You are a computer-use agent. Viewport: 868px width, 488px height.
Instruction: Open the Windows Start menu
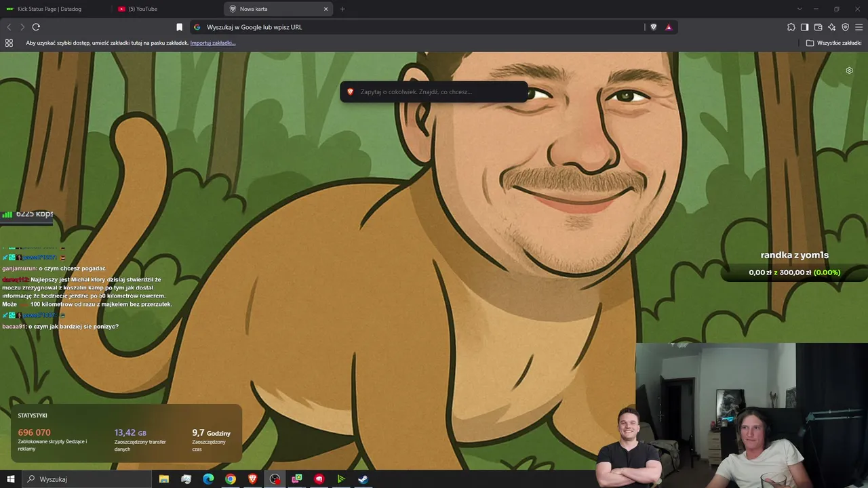point(11,479)
